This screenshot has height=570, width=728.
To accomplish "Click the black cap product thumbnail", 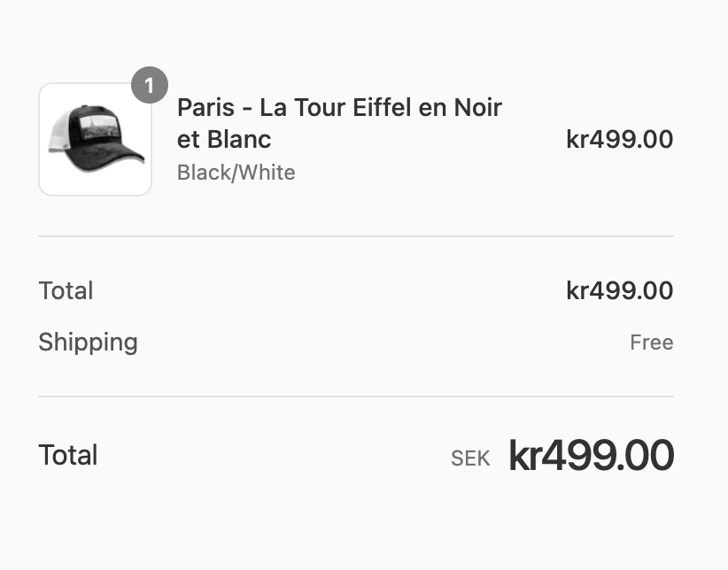I will click(96, 140).
